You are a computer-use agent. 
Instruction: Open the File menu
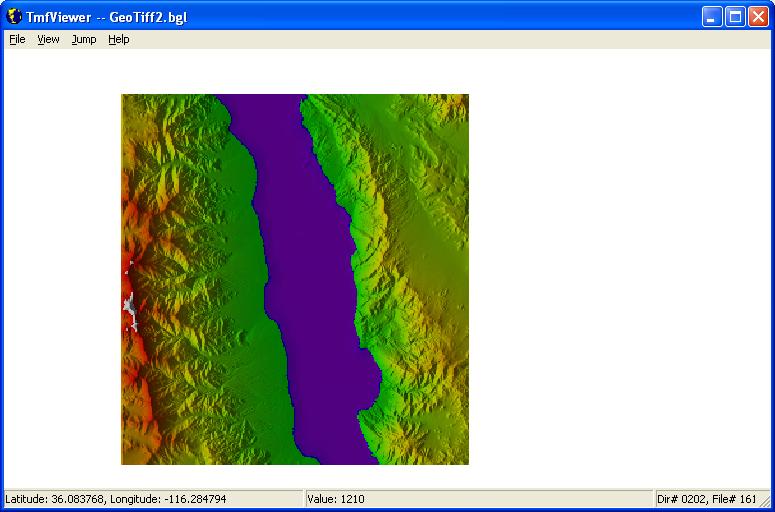[x=17, y=40]
